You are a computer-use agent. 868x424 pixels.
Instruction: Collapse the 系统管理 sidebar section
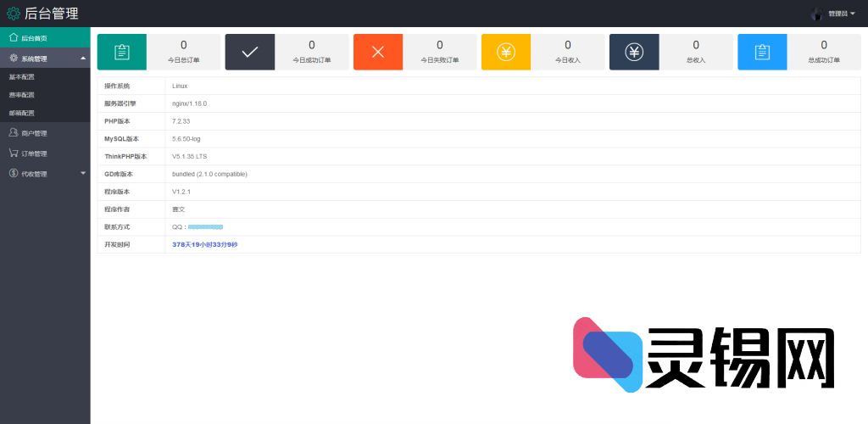(82, 59)
